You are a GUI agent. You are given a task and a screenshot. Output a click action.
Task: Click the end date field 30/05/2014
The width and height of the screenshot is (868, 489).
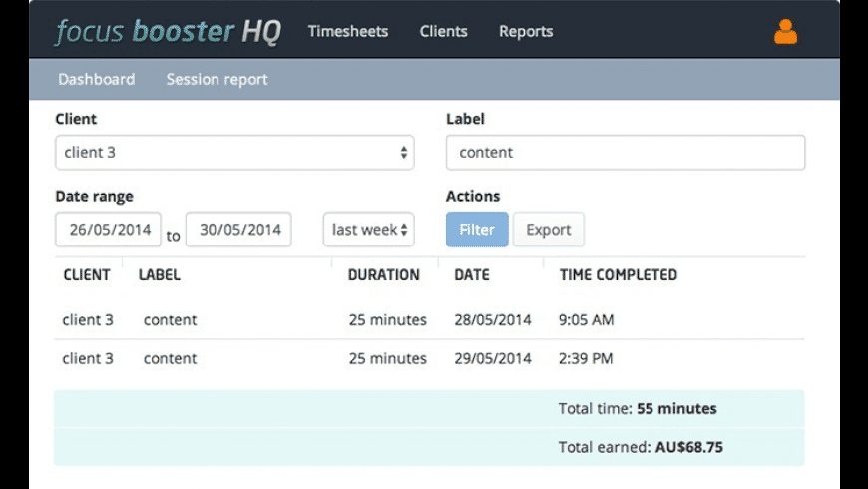(x=238, y=230)
